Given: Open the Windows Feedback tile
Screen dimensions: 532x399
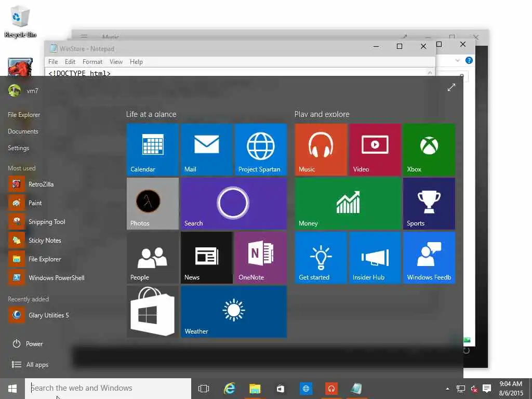Looking at the screenshot, I should pyautogui.click(x=429, y=258).
